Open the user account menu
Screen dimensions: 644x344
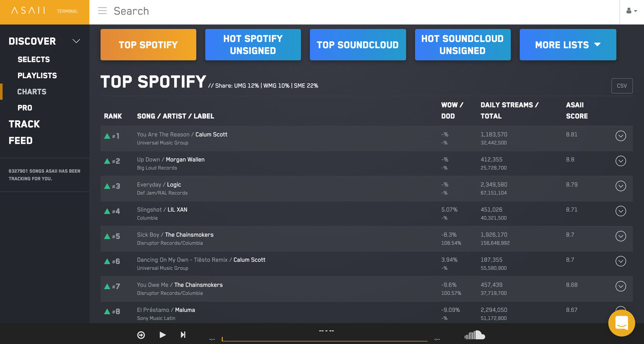(x=631, y=11)
